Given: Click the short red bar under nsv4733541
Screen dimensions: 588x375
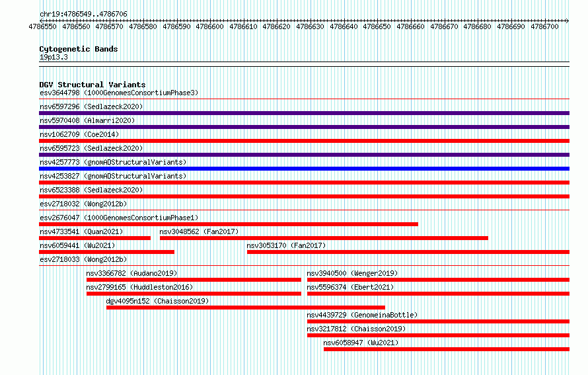Looking at the screenshot, I should point(95,238).
